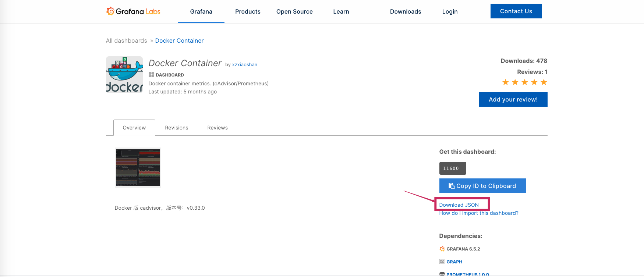Click the fifth rating star
The height and width of the screenshot is (277, 644).
tap(544, 82)
